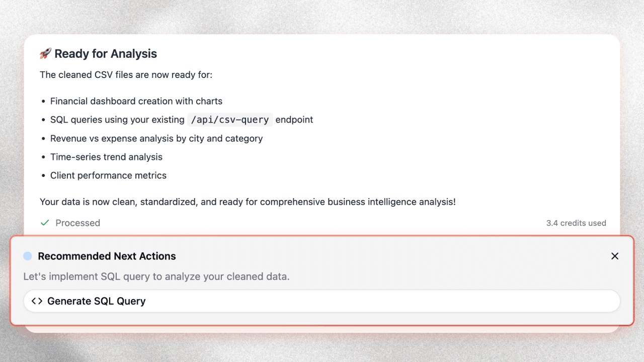The image size is (644, 362).
Task: Click the green checkmark next to Processed
Action: (44, 222)
